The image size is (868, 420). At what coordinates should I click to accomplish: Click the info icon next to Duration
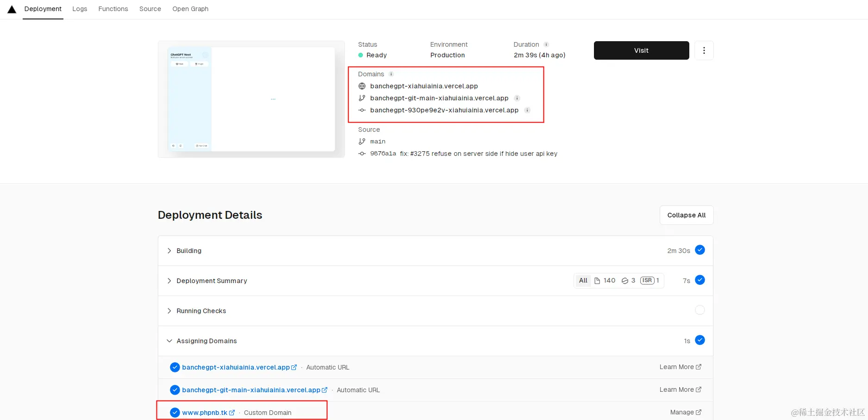[x=546, y=44]
